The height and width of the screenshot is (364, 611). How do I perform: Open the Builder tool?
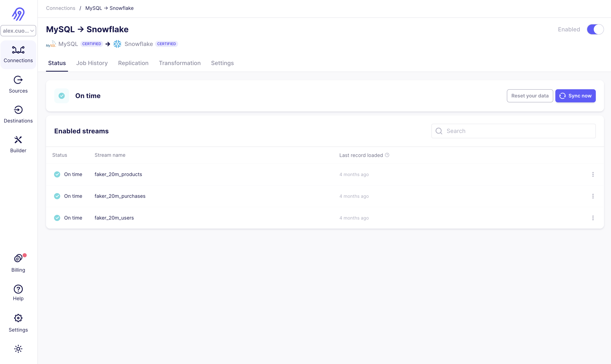pos(18,144)
